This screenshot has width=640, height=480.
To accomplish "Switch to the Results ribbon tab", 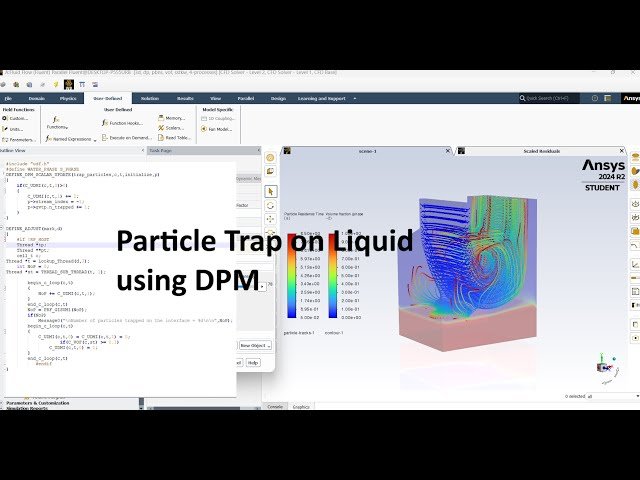I will (185, 98).
